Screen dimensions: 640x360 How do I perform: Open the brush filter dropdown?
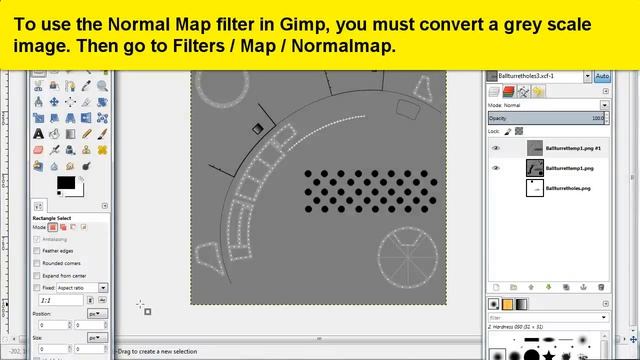point(604,318)
